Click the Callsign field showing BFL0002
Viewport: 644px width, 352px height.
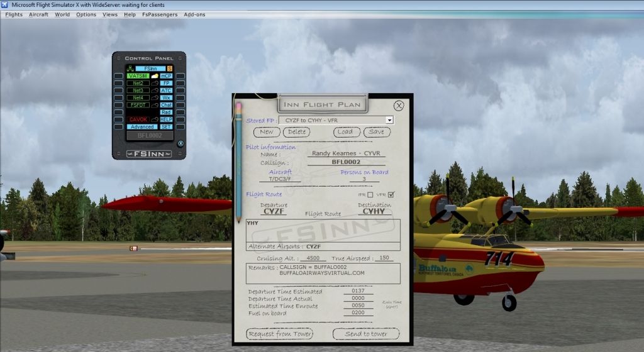(x=346, y=162)
